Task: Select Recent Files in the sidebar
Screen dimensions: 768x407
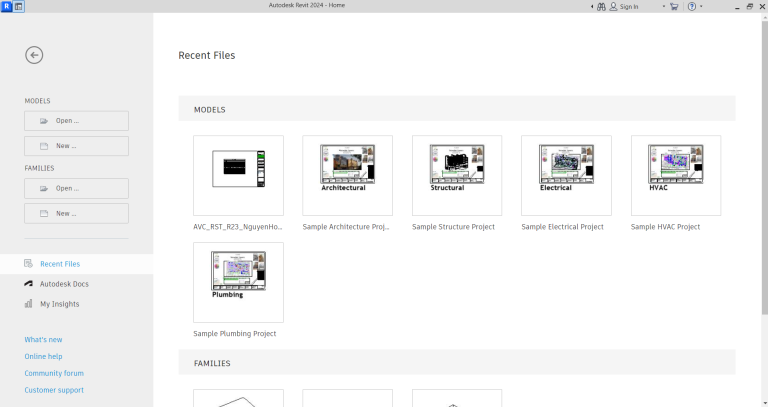Action: (60, 264)
